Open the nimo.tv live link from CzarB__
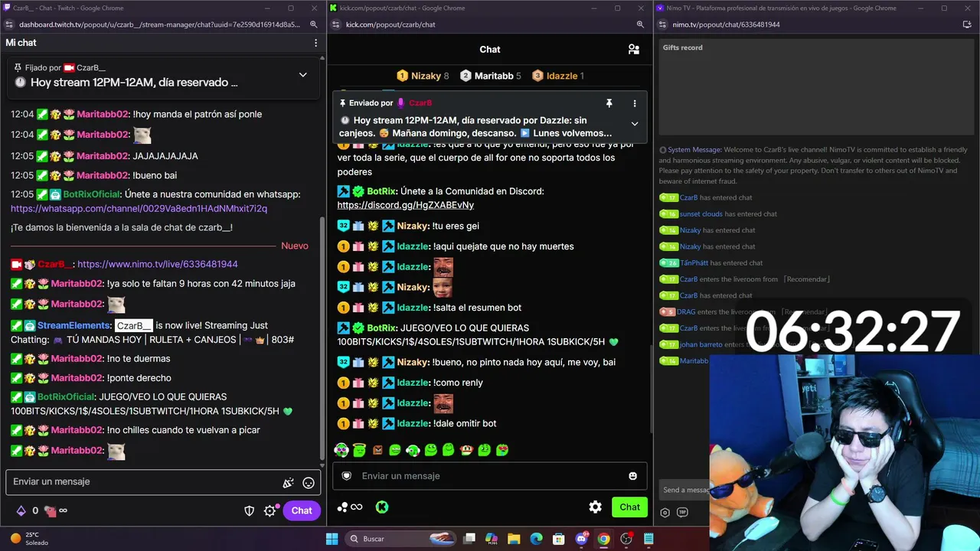Viewport: 980px width, 551px height. coord(157,264)
